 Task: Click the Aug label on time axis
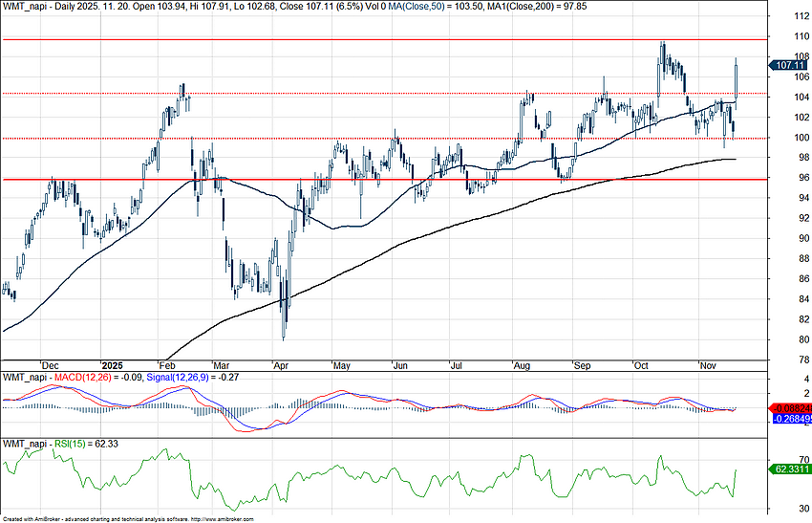pyautogui.click(x=522, y=365)
